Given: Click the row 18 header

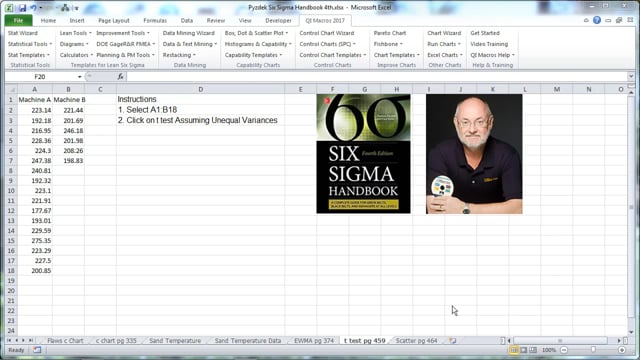Looking at the screenshot, I should pos(11,271).
